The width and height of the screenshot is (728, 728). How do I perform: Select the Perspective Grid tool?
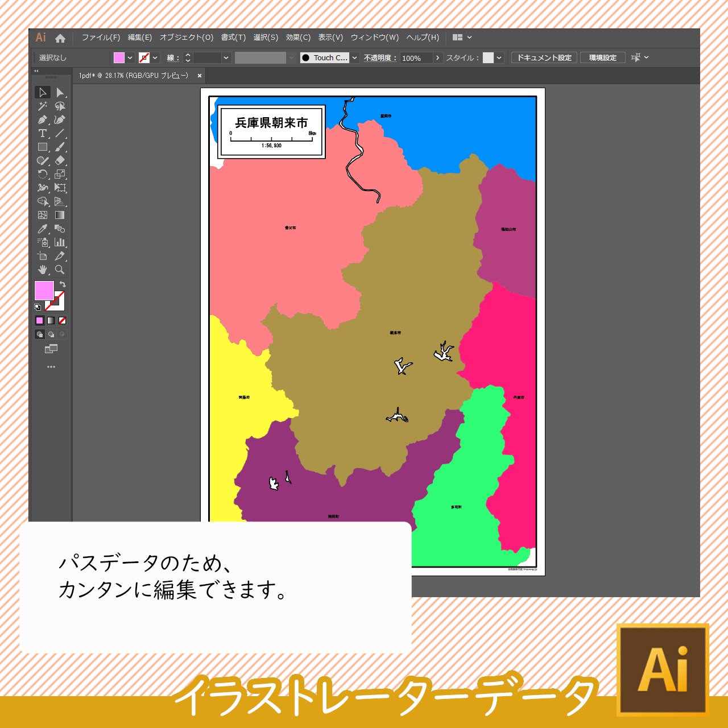point(60,201)
